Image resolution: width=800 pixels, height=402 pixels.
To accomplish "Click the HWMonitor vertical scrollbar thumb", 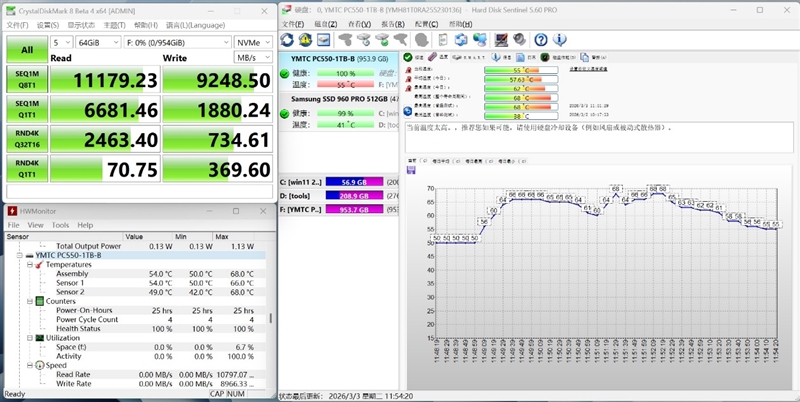I will point(270,318).
